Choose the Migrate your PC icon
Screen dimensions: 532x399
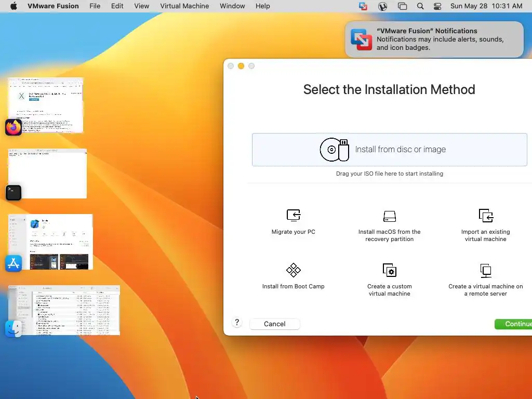tap(293, 215)
